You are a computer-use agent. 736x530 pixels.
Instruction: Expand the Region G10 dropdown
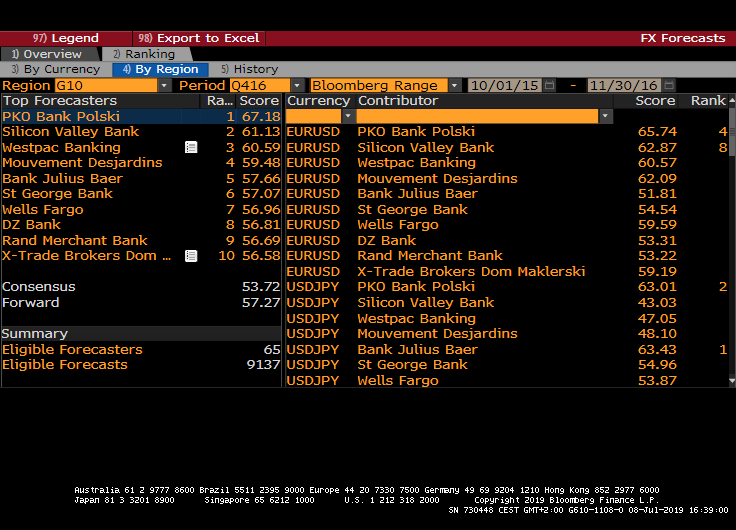tap(164, 86)
